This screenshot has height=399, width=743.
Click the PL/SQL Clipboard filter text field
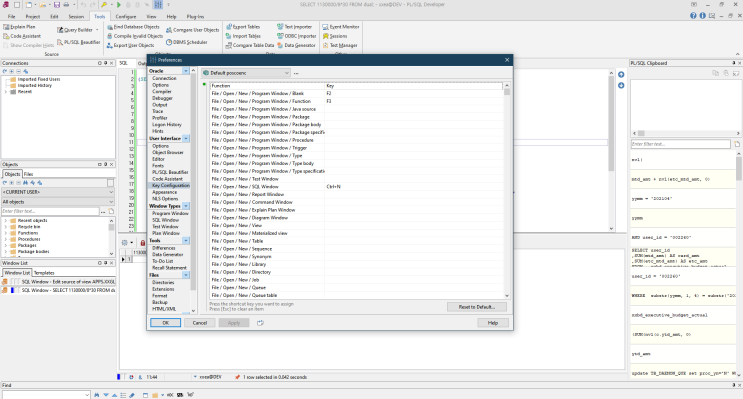pos(680,144)
